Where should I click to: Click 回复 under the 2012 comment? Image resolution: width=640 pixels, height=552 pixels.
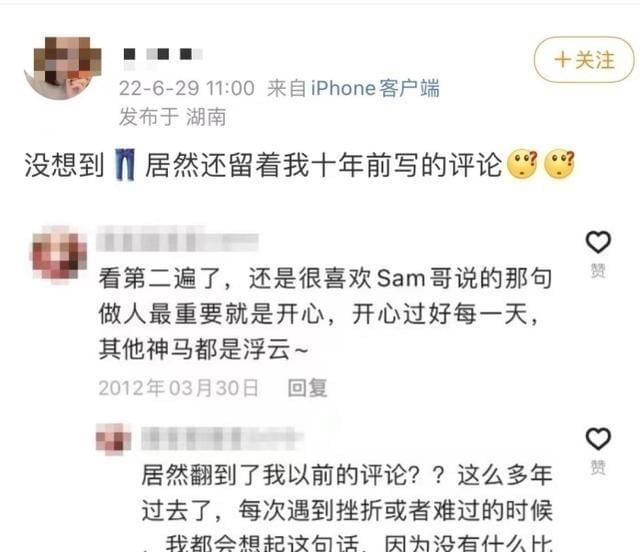coord(307,388)
